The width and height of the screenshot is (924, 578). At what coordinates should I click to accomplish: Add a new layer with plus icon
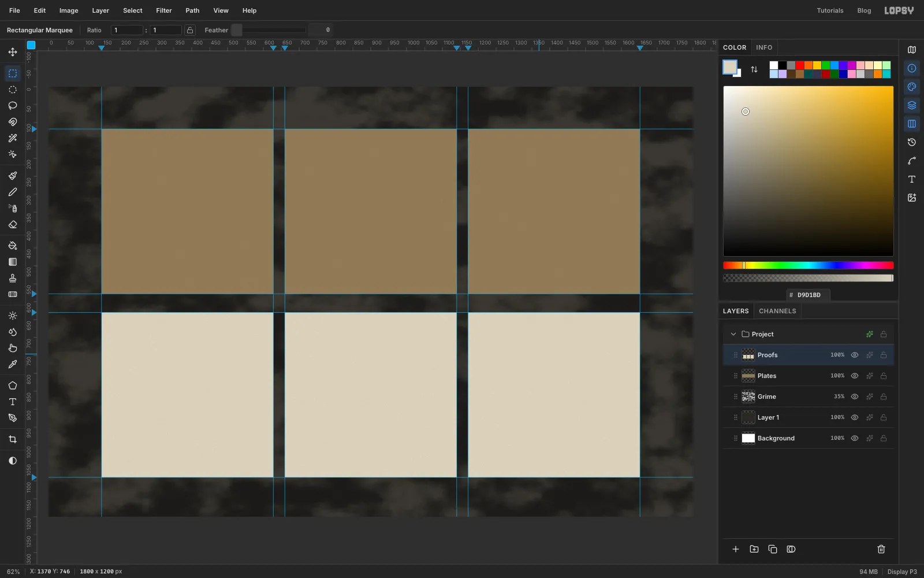pyautogui.click(x=736, y=549)
